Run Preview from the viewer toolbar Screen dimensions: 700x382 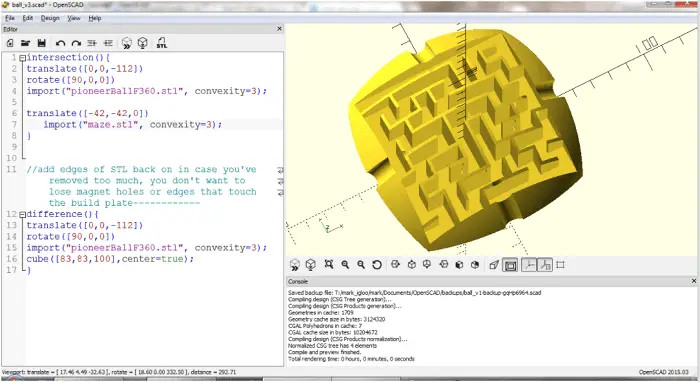coord(295,265)
